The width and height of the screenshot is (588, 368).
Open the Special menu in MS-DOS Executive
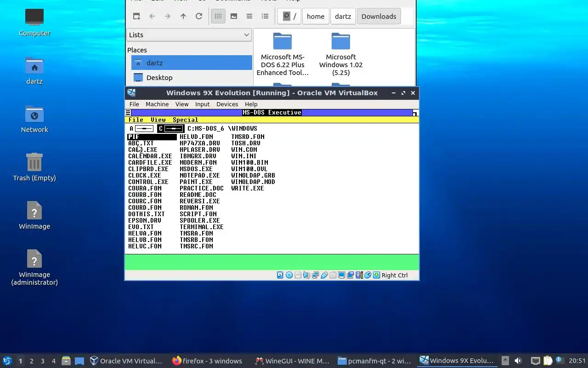[x=185, y=120]
